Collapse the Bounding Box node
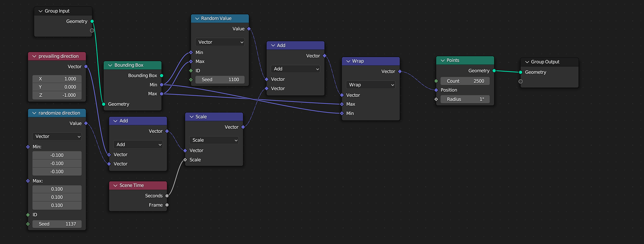The height and width of the screenshot is (244, 644). (110, 65)
